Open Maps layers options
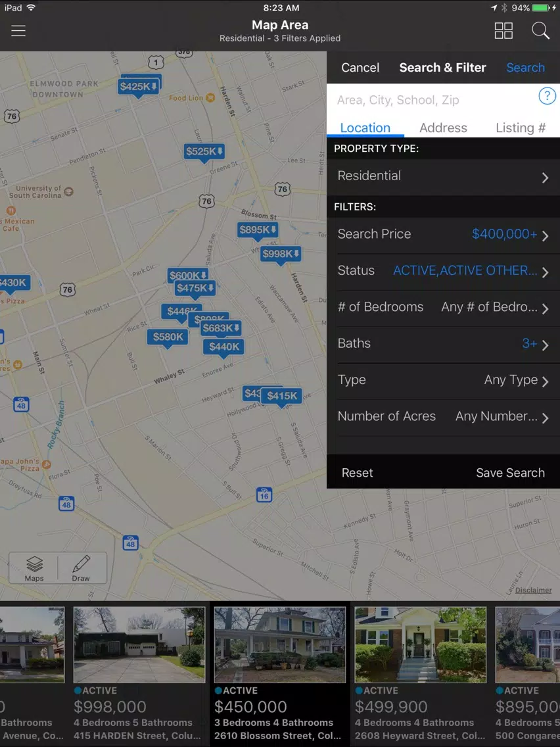The width and height of the screenshot is (560, 747). 34,568
